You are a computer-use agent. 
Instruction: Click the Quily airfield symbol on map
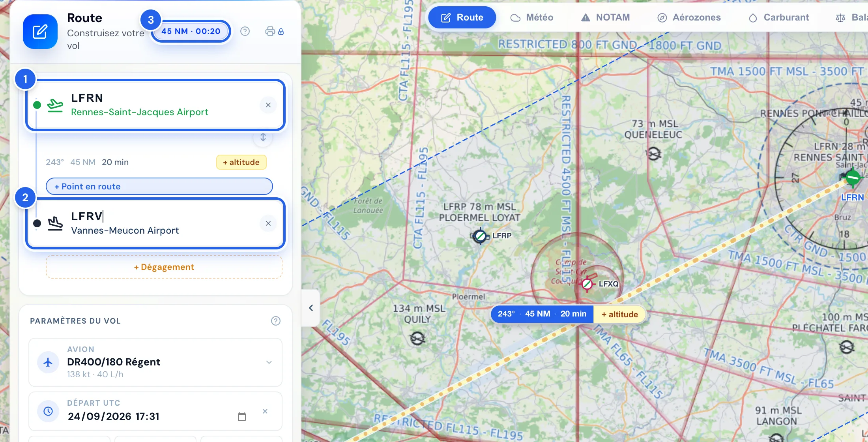(x=417, y=338)
